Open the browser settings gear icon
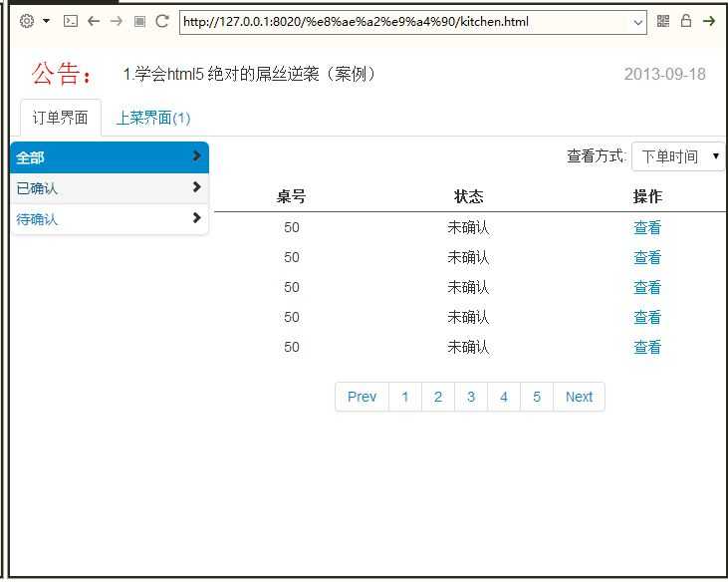The image size is (728, 582). 27,21
